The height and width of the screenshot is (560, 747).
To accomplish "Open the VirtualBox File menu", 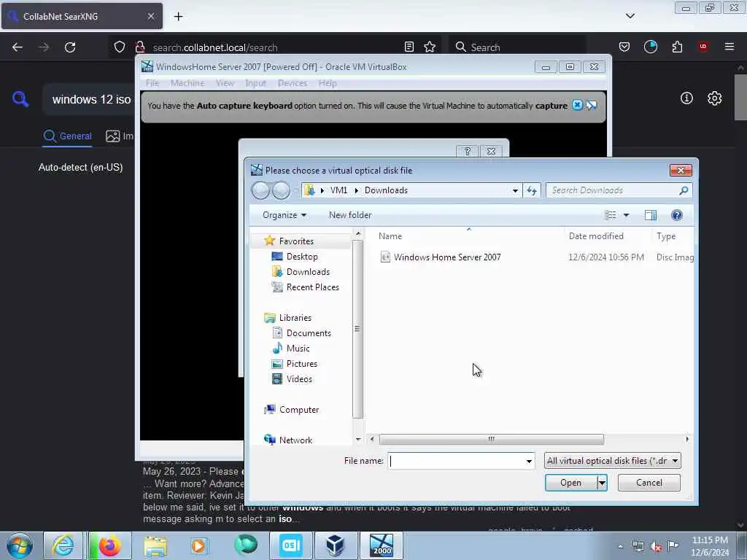I will (152, 83).
